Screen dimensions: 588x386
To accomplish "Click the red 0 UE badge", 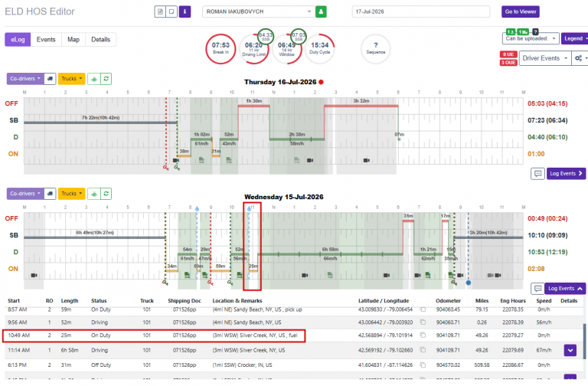I will 508,54.
